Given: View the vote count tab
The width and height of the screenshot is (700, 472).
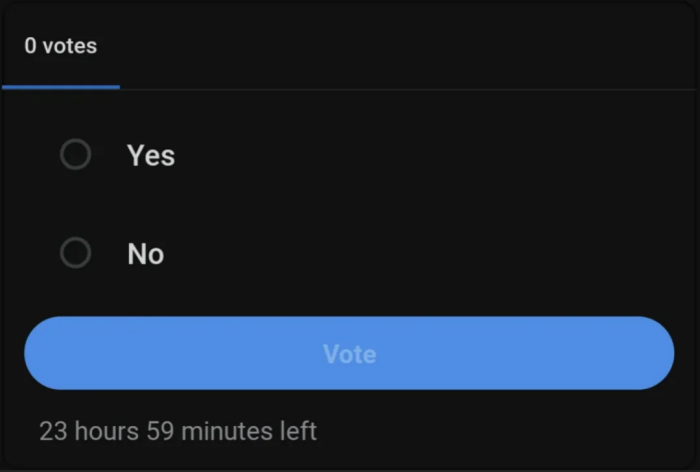Looking at the screenshot, I should tap(61, 46).
